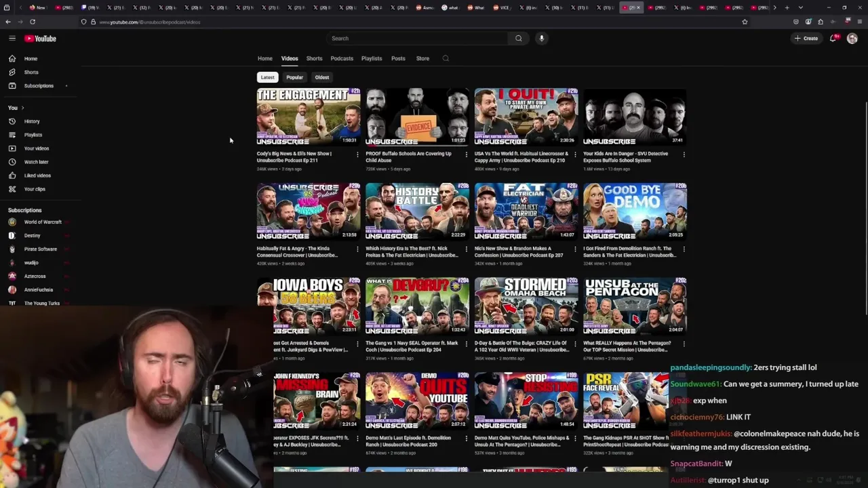Image resolution: width=868 pixels, height=488 pixels.
Task: Open the Fat Electrician Deadliest Warrior thumbnail
Action: (x=526, y=211)
